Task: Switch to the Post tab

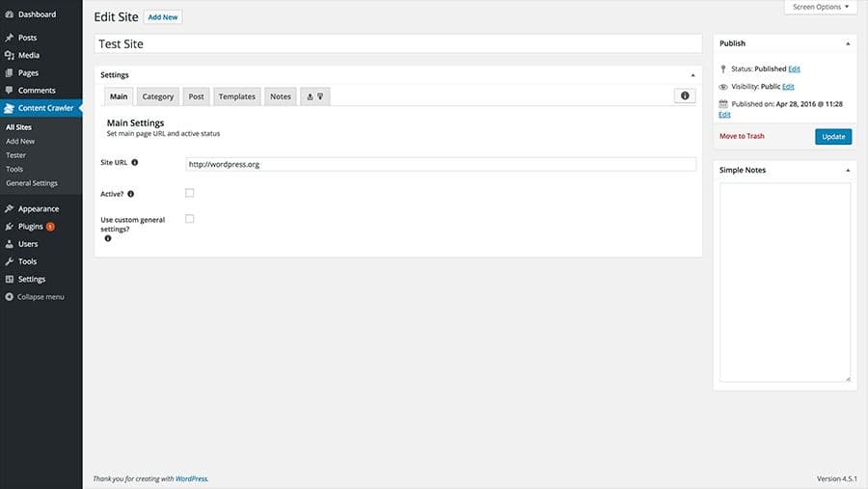Action: [x=196, y=96]
